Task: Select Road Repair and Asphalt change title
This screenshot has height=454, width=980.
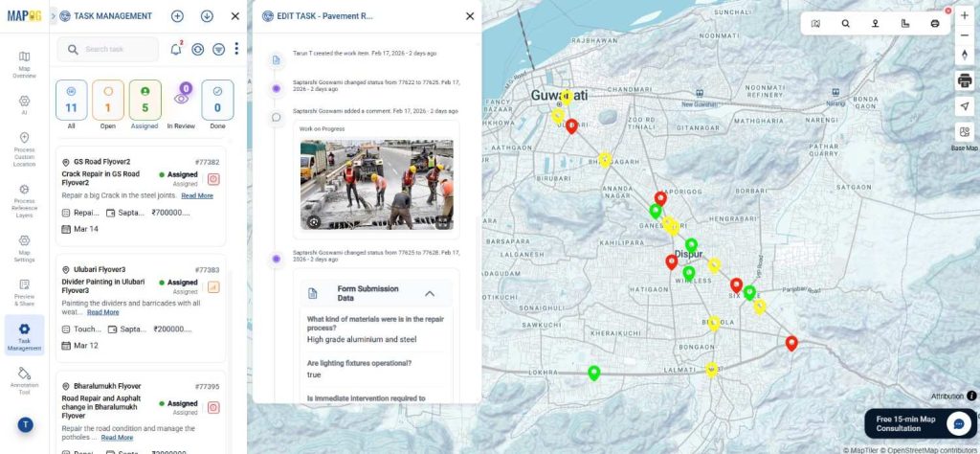Action: click(101, 407)
